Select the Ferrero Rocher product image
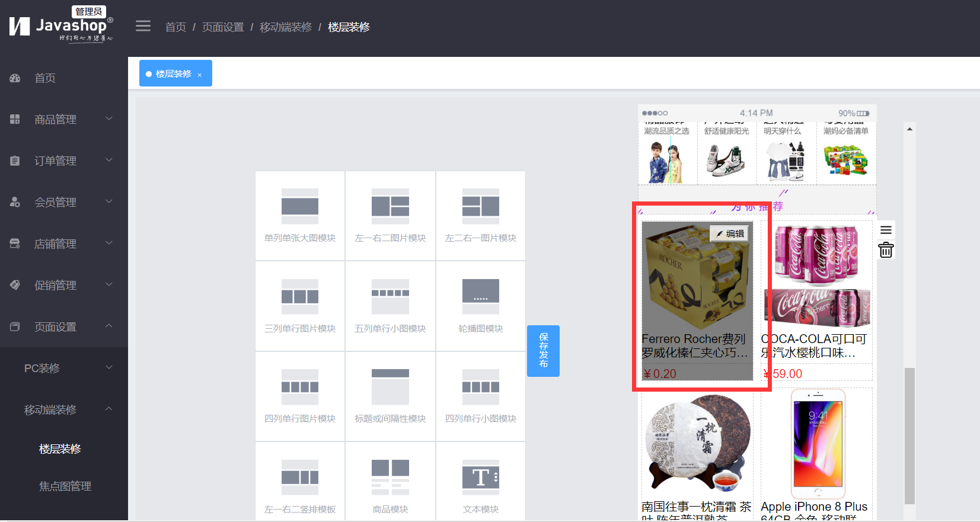Viewport: 980px width, 522px height. pos(697,276)
